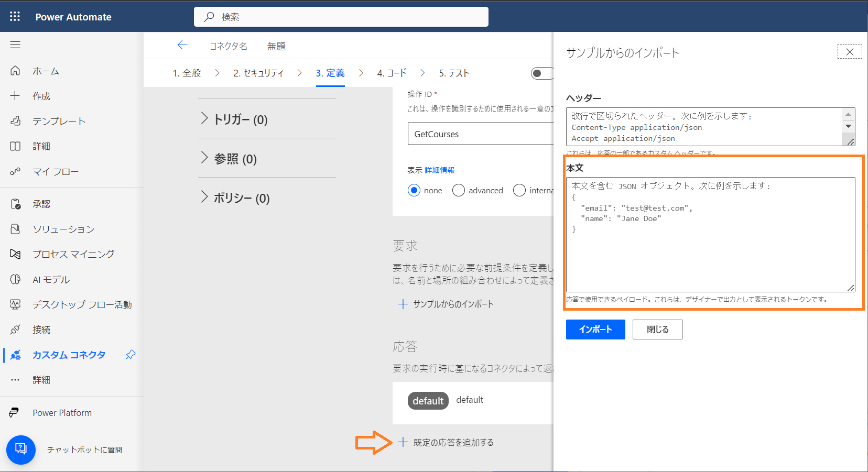The width and height of the screenshot is (868, 472).
Task: Click the Home icon beside ホーム
Action: [15, 70]
